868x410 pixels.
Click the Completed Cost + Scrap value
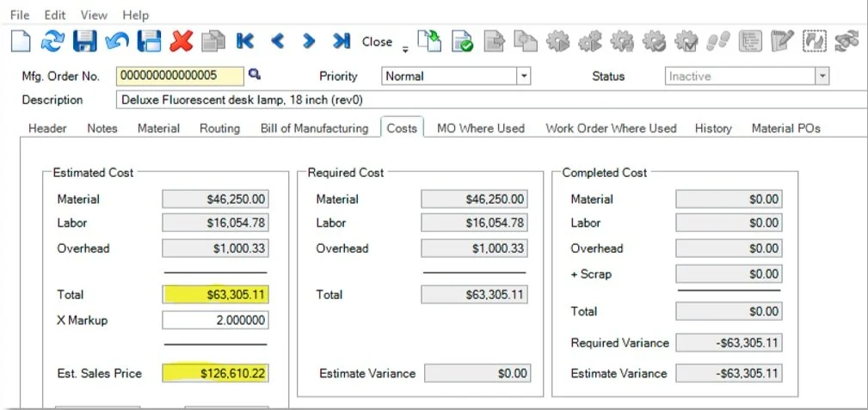(x=729, y=274)
